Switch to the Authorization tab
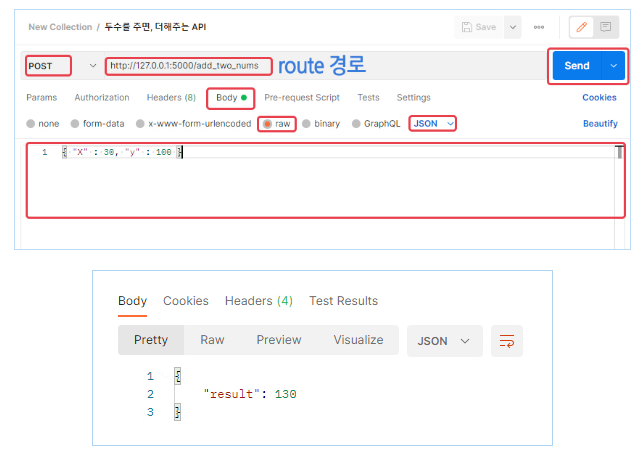This screenshot has height=463, width=637. coord(102,97)
